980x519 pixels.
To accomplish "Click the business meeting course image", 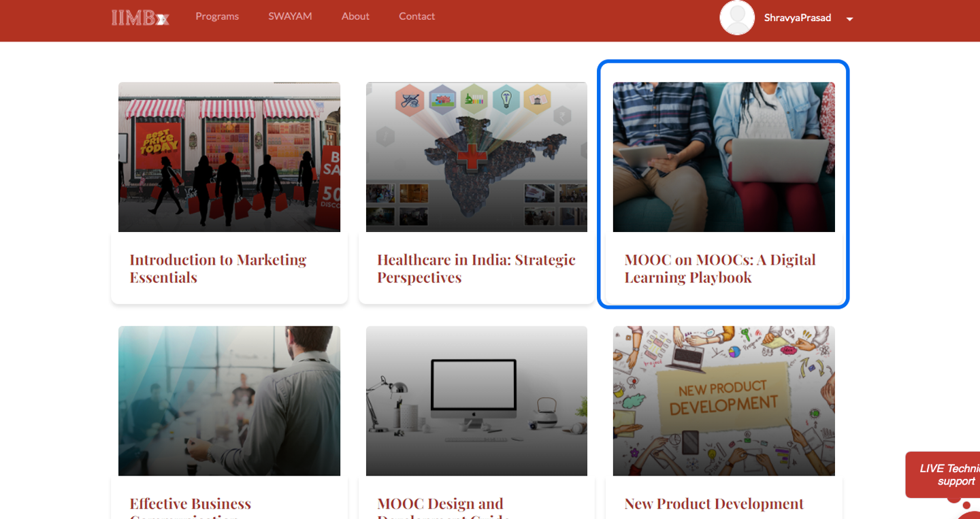I will tap(229, 401).
